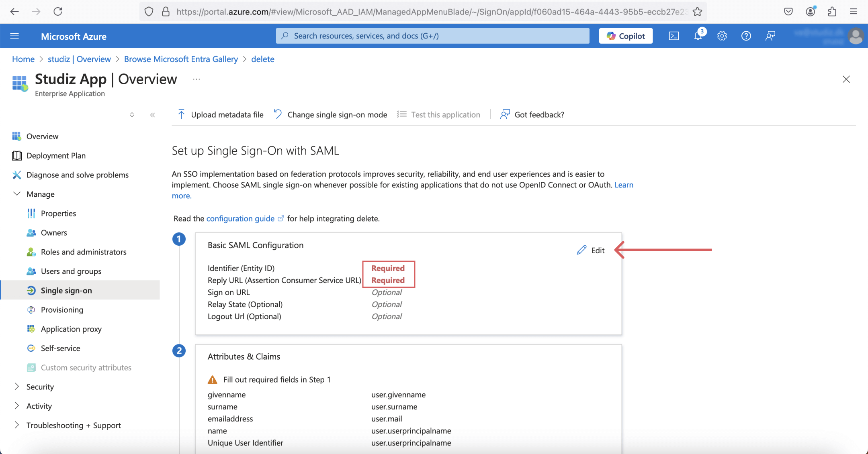
Task: Focus the Search resources, services, and docs box
Action: (432, 36)
